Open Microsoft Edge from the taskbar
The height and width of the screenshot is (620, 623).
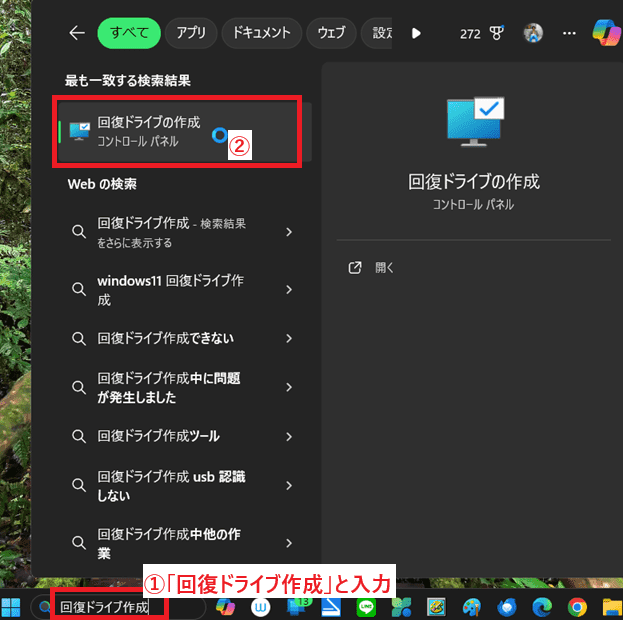point(542,607)
